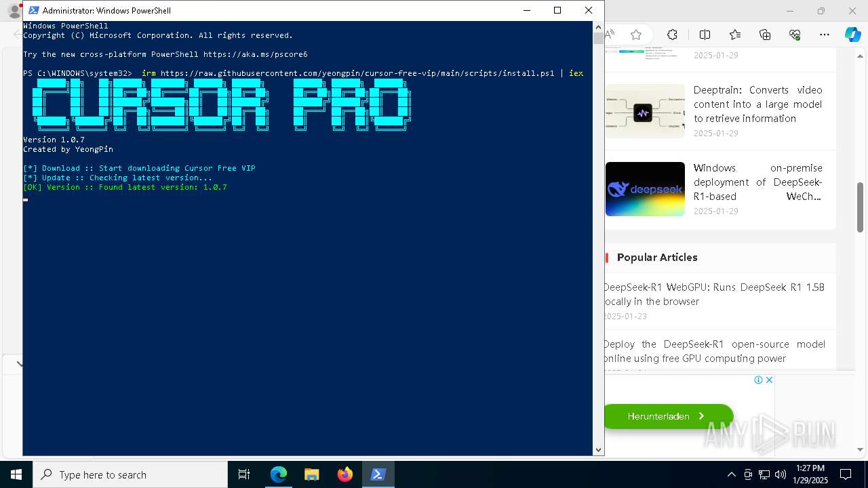Viewport: 868px width, 488px height.
Task: Open the network tray icon
Action: pyautogui.click(x=764, y=474)
